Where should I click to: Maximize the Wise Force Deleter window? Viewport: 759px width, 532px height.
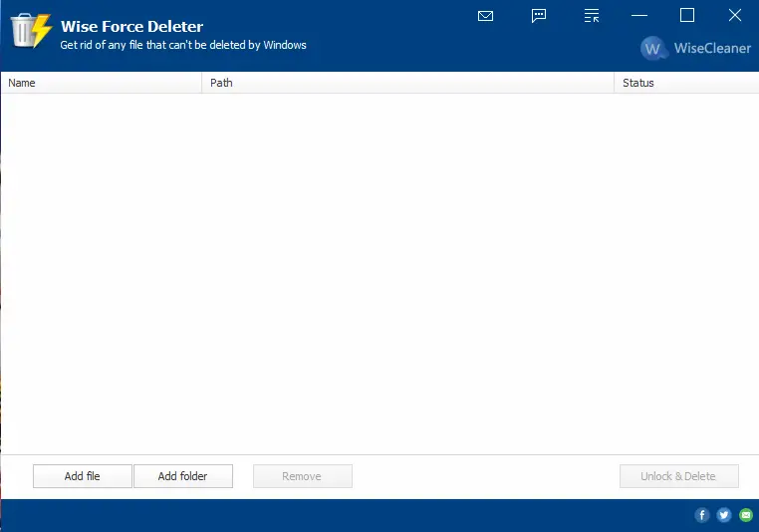pos(687,16)
